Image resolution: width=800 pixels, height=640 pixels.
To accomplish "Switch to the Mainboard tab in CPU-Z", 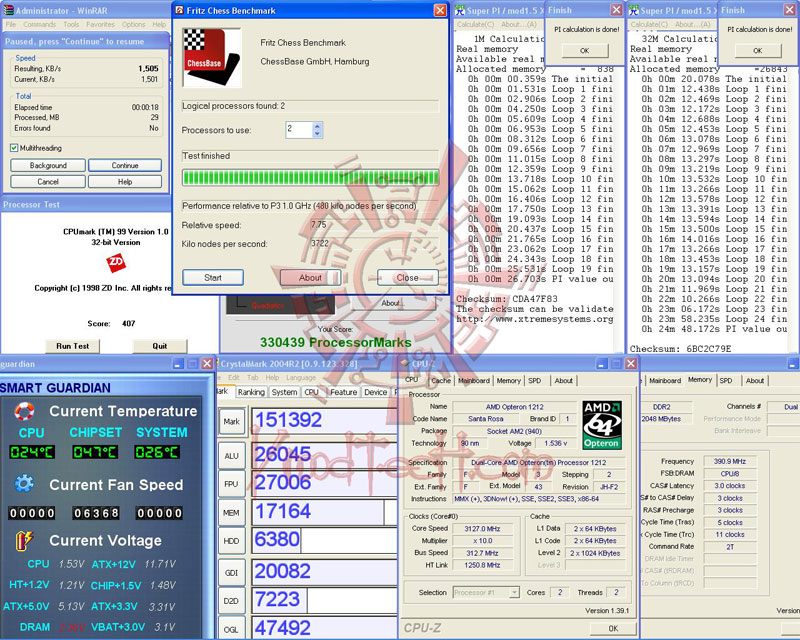I will (474, 381).
